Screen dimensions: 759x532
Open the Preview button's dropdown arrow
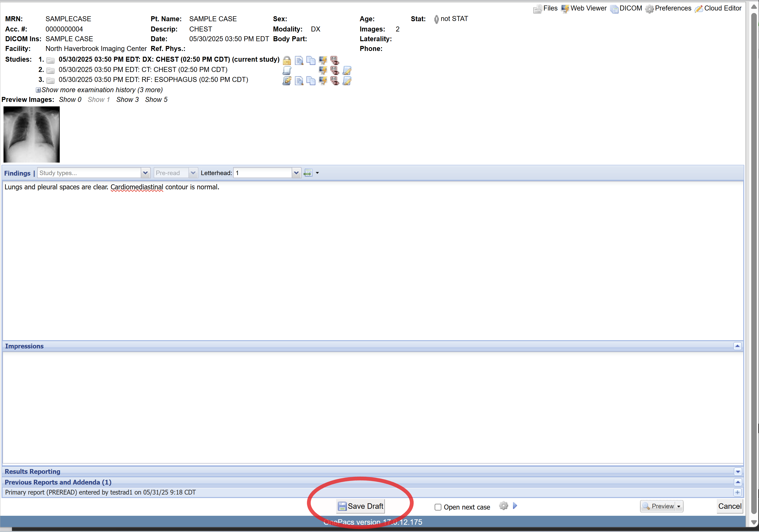point(679,506)
